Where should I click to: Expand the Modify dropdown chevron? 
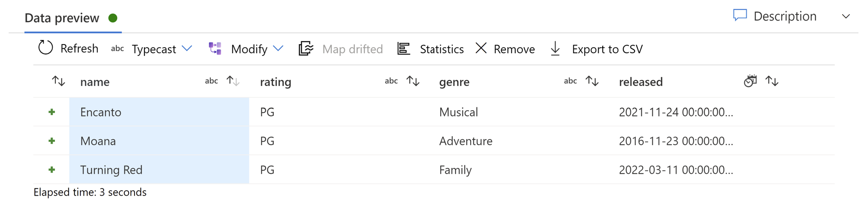coord(278,48)
